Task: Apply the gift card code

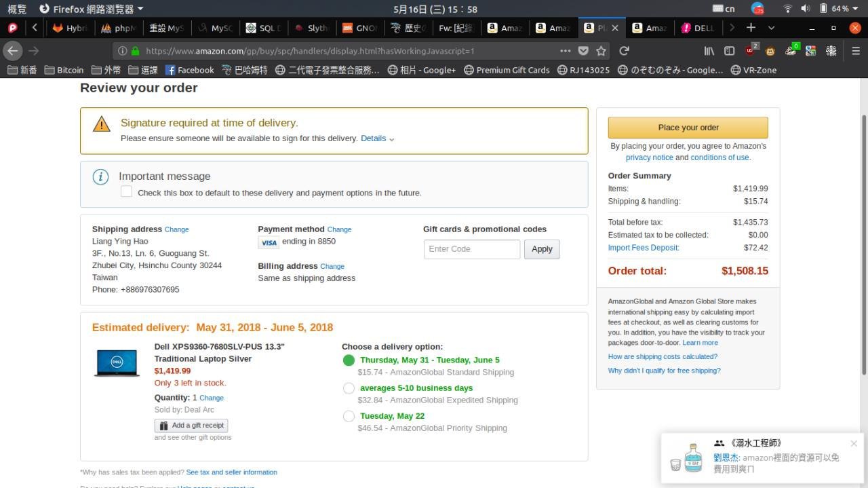Action: click(x=542, y=249)
